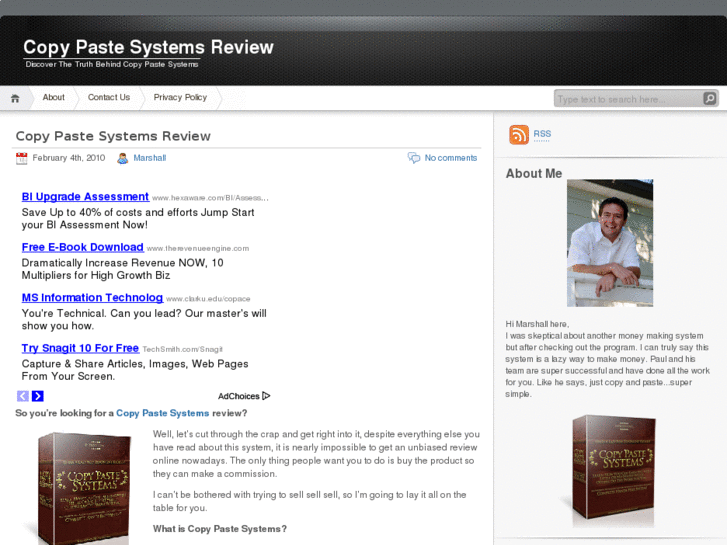The width and height of the screenshot is (727, 545).
Task: Click the TechSmith.com/Snagit ad URL
Action: click(182, 349)
